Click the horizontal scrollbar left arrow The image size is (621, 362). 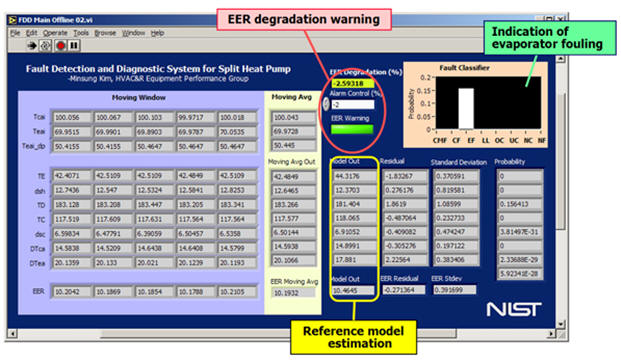coord(12,334)
